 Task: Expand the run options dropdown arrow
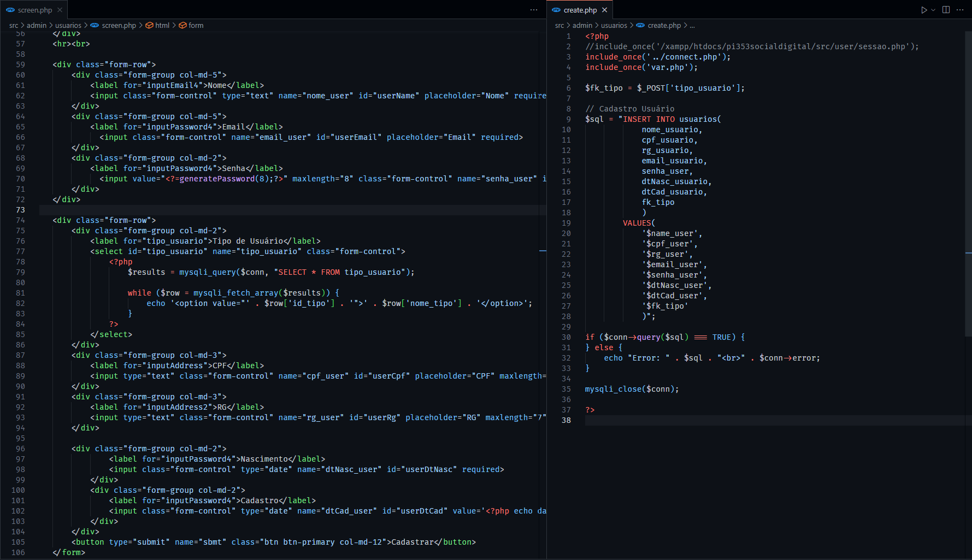coord(933,10)
